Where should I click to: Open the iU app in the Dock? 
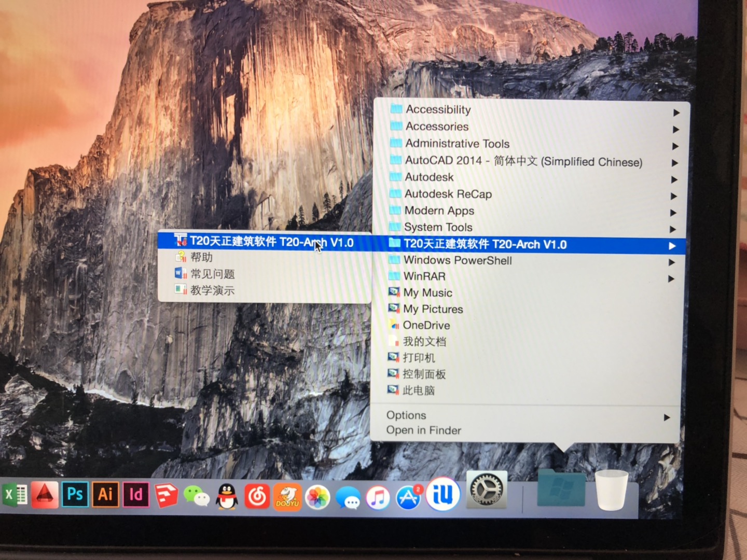442,494
